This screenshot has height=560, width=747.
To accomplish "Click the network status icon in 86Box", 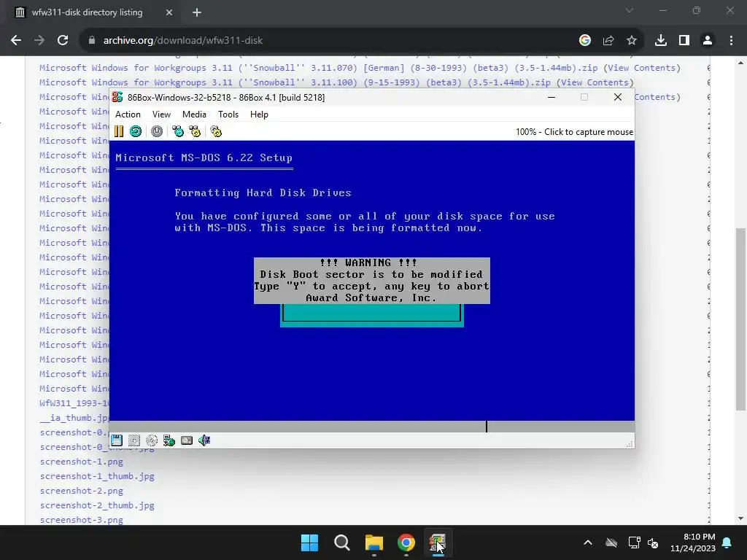I will (x=169, y=440).
